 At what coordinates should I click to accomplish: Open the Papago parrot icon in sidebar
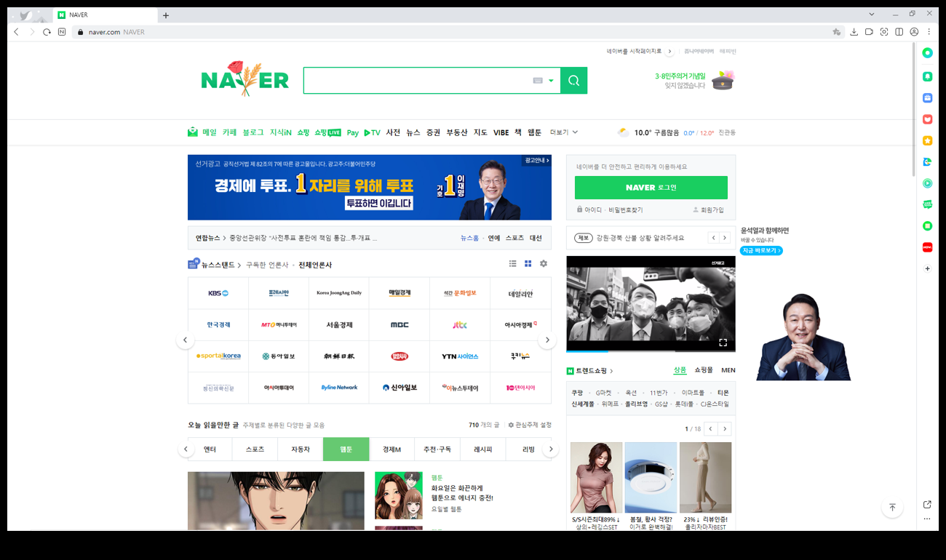pyautogui.click(x=927, y=162)
